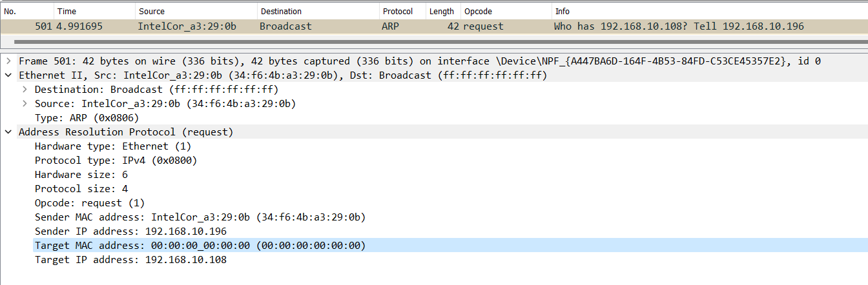Select the Target IP address 192.168.10.108 field
This screenshot has width=868, height=285.
coord(130,260)
